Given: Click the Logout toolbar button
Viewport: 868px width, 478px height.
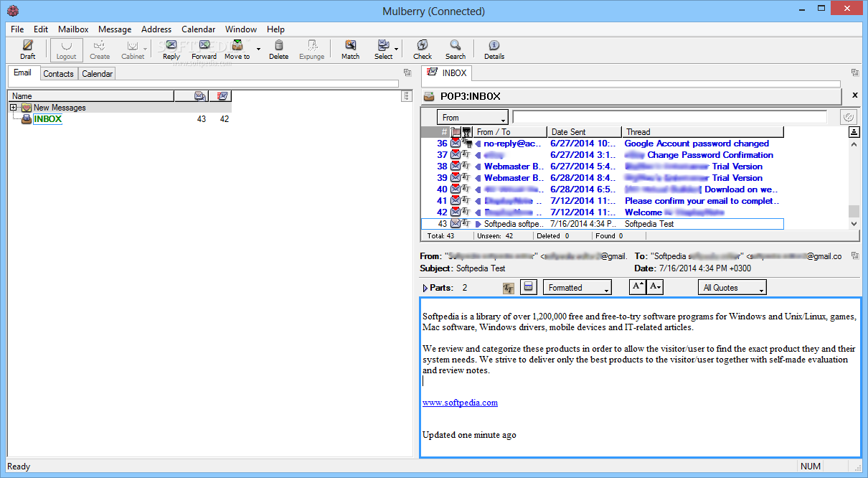Looking at the screenshot, I should 66,50.
